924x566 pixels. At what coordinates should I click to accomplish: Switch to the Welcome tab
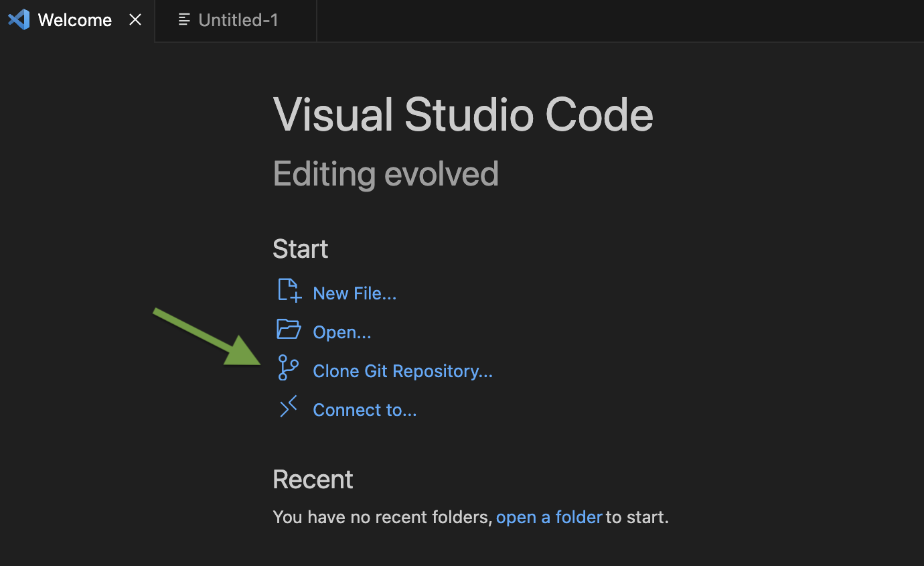point(74,20)
